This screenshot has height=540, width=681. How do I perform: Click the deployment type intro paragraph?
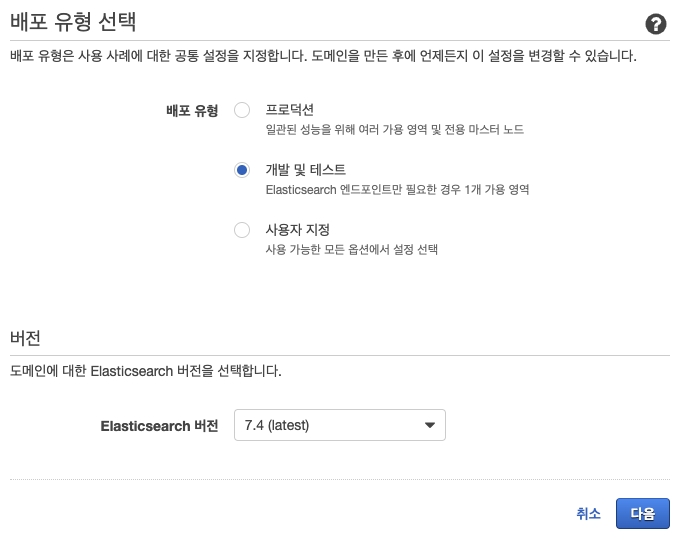(322, 56)
